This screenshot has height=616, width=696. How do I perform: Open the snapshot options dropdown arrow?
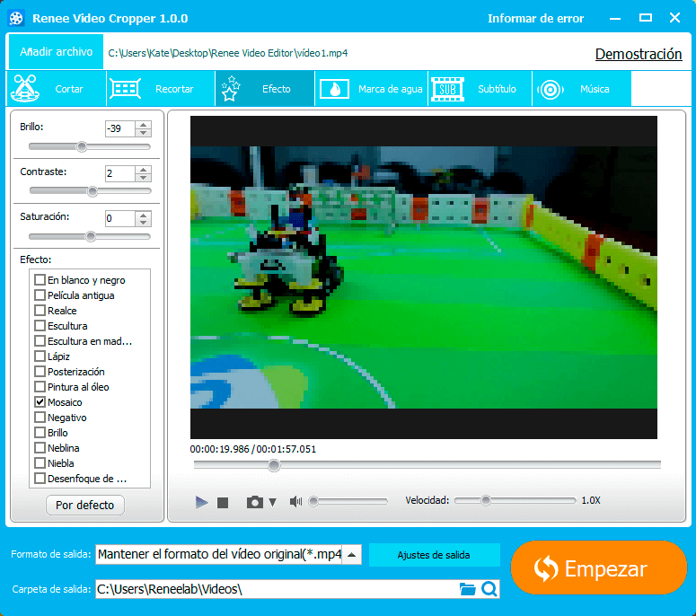tap(272, 502)
